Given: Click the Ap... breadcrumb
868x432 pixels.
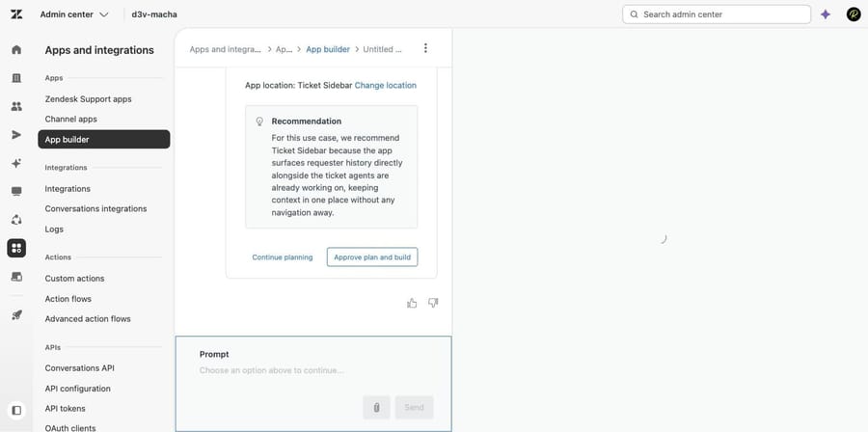Looking at the screenshot, I should click(284, 49).
